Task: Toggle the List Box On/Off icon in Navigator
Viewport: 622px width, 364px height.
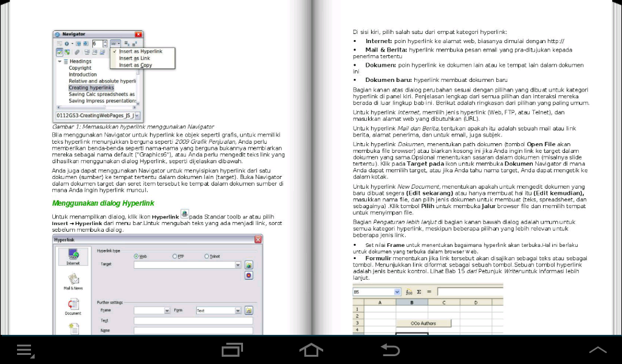Action: 60,52
